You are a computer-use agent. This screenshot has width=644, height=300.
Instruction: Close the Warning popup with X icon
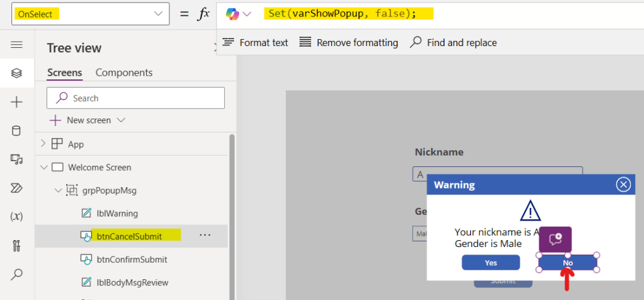point(623,185)
